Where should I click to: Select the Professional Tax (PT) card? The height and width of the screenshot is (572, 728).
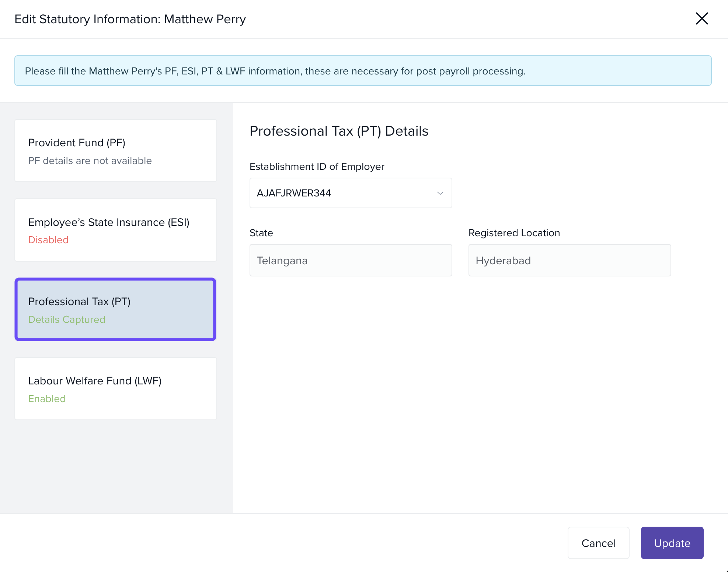[x=115, y=309]
